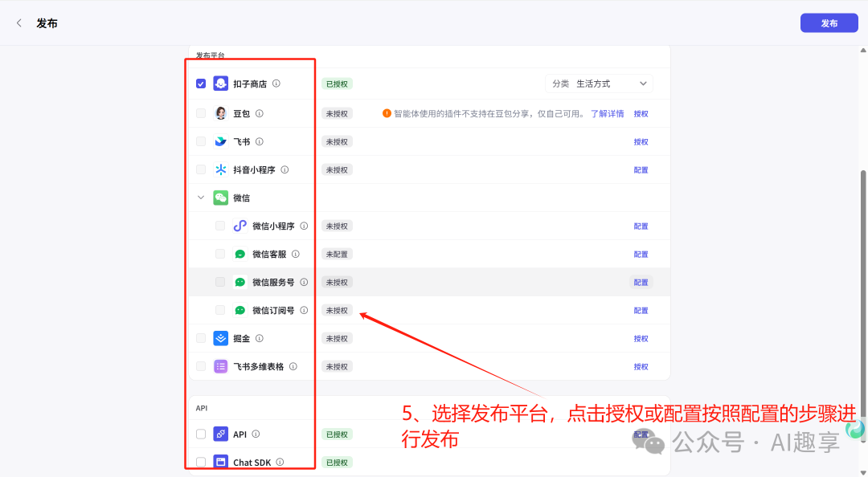868x477 pixels.
Task: Click the 未授权 badge for 微信订阅号
Action: pyautogui.click(x=337, y=311)
